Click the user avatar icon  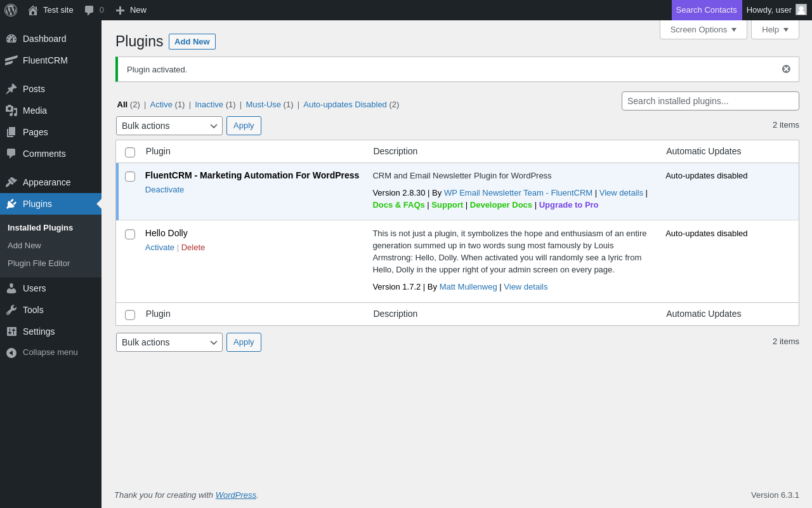click(x=801, y=10)
